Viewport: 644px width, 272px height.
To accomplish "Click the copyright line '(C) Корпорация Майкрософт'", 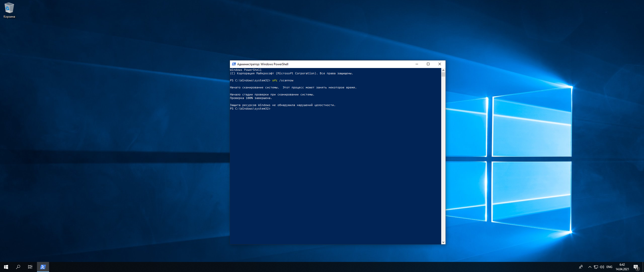I will tap(252, 74).
